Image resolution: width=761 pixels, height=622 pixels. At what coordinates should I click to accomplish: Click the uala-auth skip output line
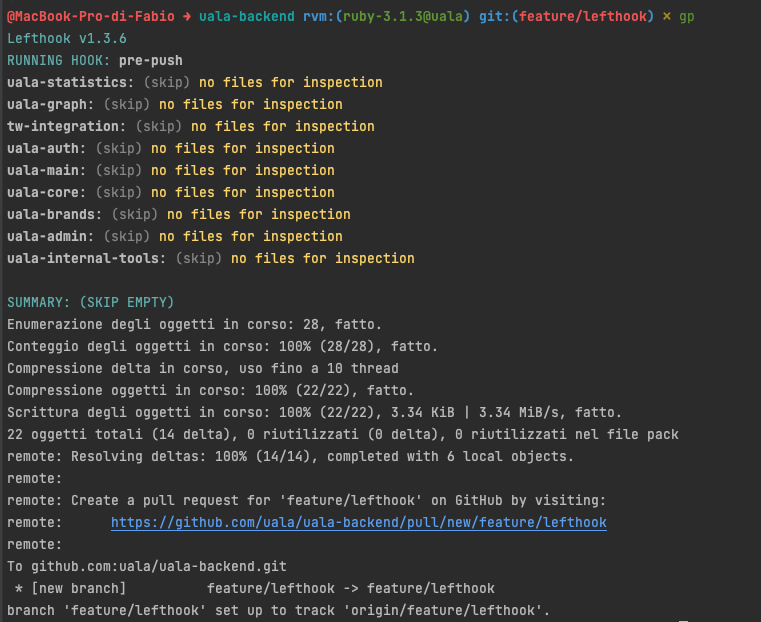tap(171, 148)
